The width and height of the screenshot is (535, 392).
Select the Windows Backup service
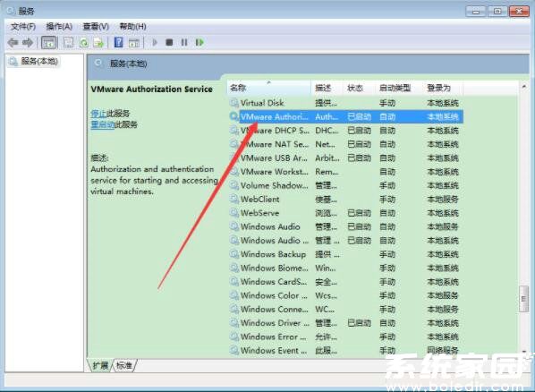346,254
